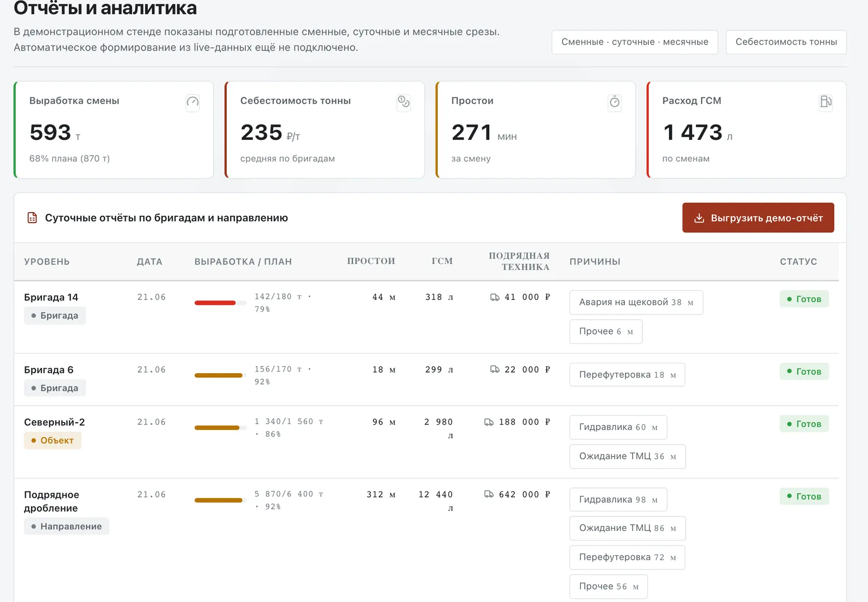This screenshot has width=868, height=602.
Task: Click the truck icon next to 22 000 ₽
Action: point(495,369)
